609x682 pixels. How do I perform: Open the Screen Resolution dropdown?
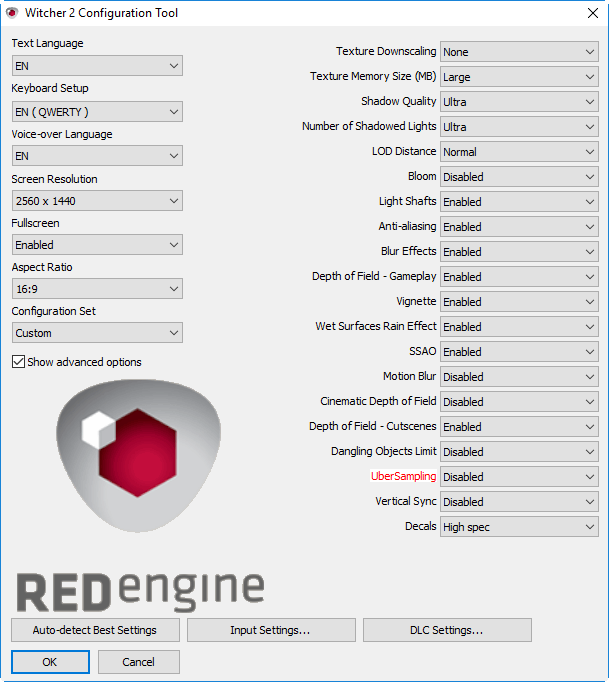[x=97, y=201]
